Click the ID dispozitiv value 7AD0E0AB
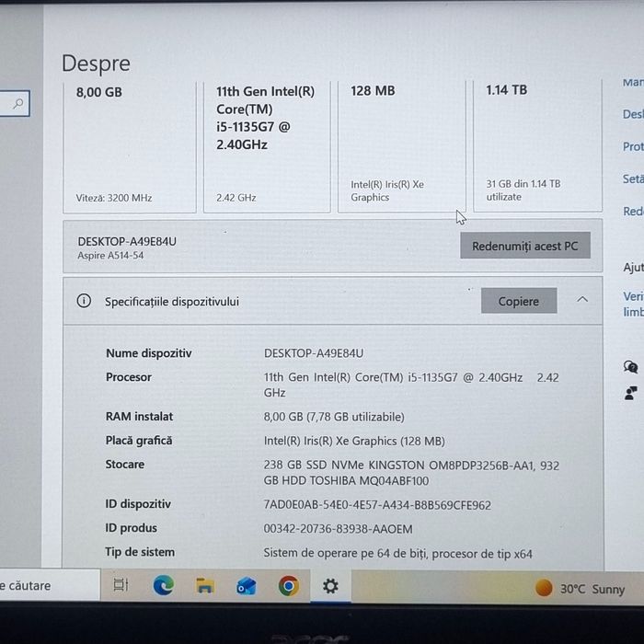This screenshot has height=644, width=644. [x=377, y=505]
